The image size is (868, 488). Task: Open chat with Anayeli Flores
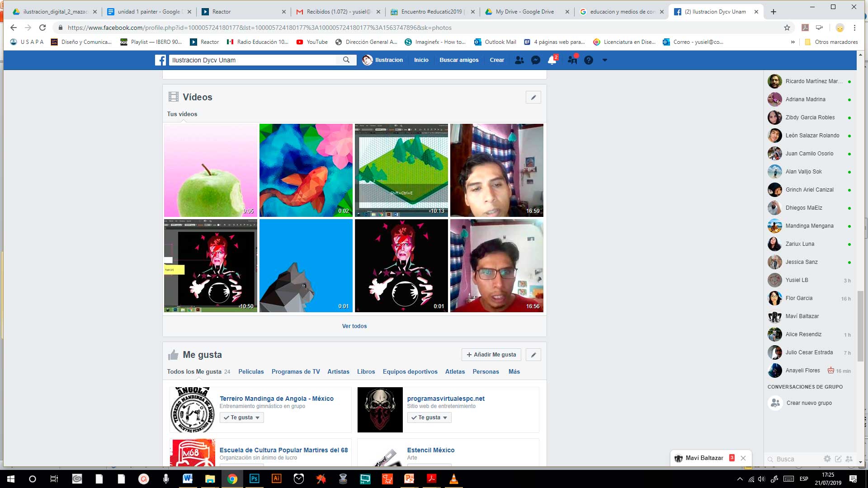pos(809,371)
